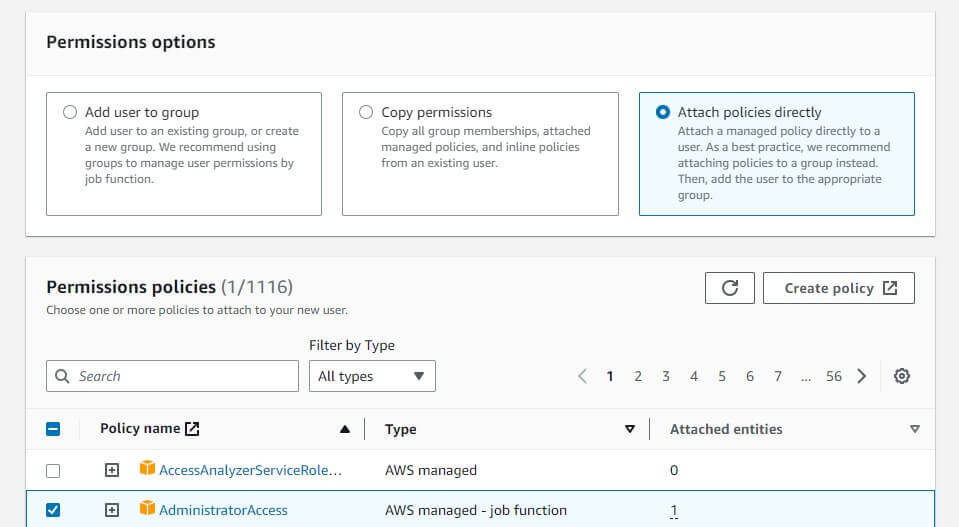Click the Attached entities column header
959x527 pixels.
(726, 429)
